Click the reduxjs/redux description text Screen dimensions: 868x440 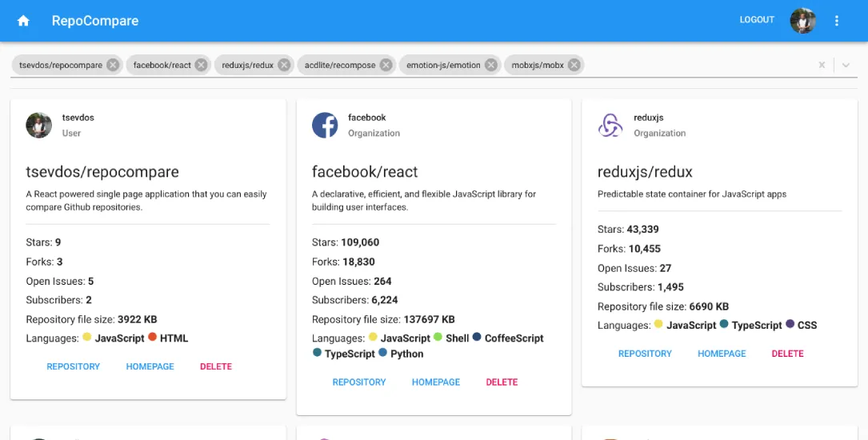[692, 194]
